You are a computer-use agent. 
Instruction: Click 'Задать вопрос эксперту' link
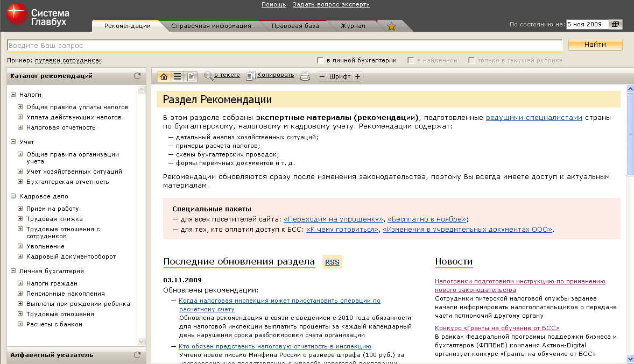(331, 4)
